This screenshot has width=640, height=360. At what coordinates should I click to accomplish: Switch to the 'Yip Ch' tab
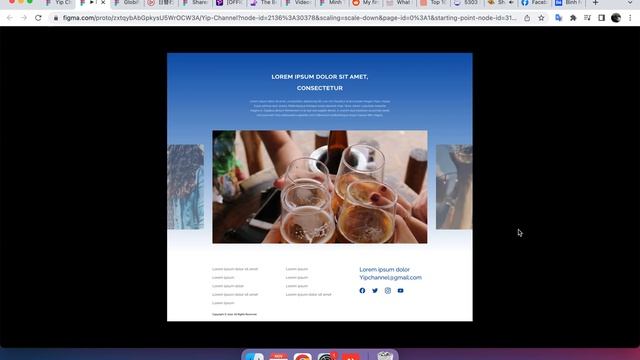pyautogui.click(x=59, y=3)
